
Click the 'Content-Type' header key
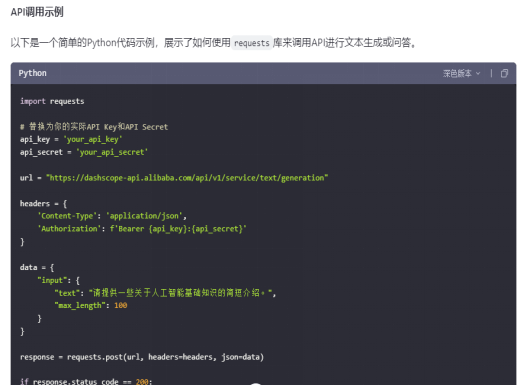pos(67,216)
